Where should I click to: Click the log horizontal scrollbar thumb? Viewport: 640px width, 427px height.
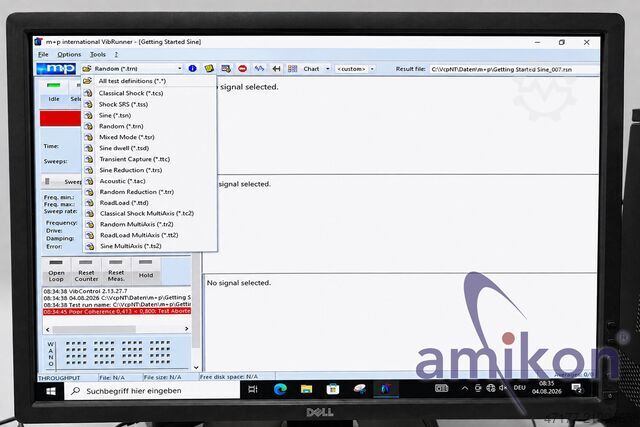click(x=94, y=329)
